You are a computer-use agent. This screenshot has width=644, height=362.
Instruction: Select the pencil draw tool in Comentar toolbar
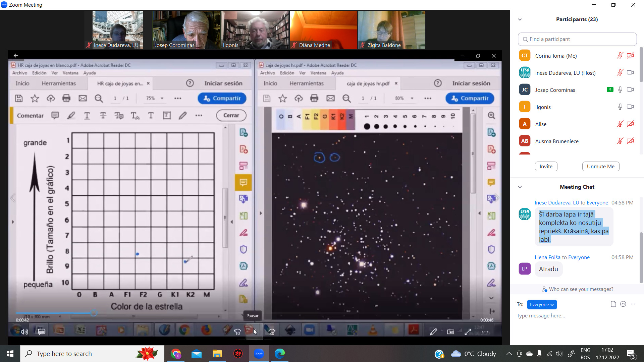pos(182,115)
